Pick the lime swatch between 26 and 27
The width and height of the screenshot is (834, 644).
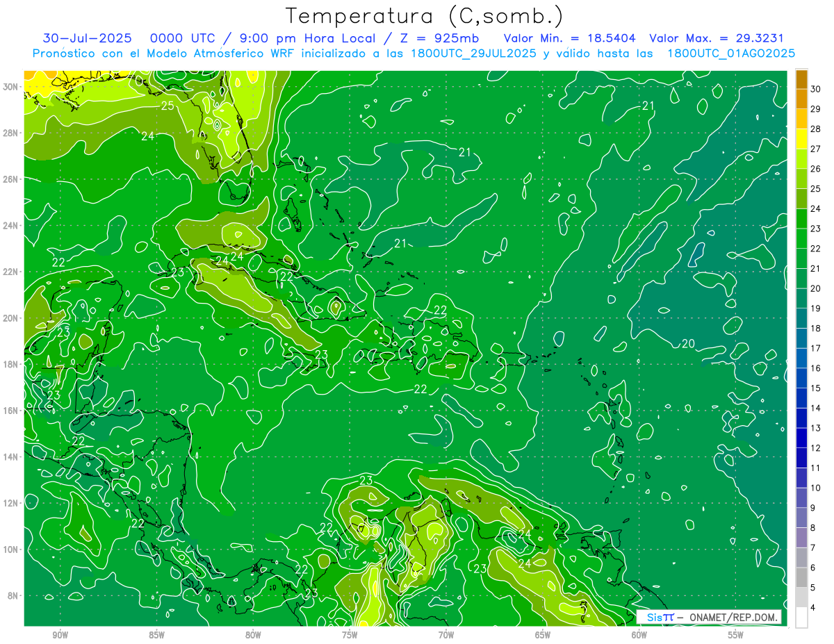pyautogui.click(x=801, y=159)
